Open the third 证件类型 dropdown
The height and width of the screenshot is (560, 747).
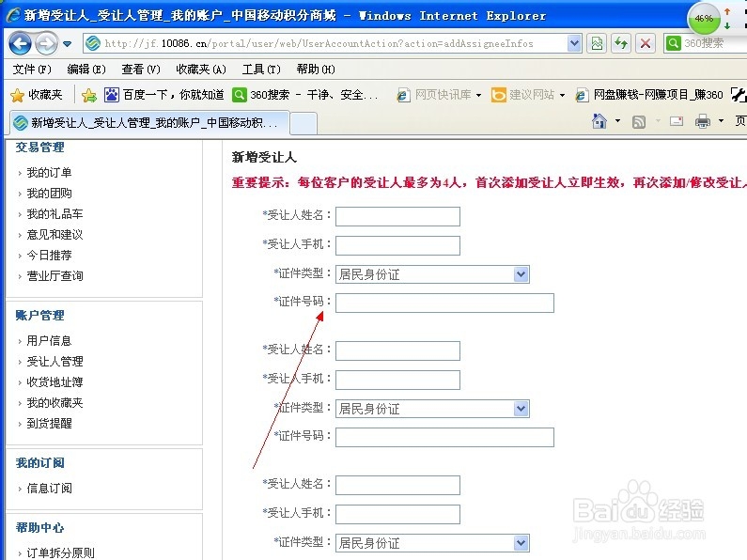tap(432, 543)
